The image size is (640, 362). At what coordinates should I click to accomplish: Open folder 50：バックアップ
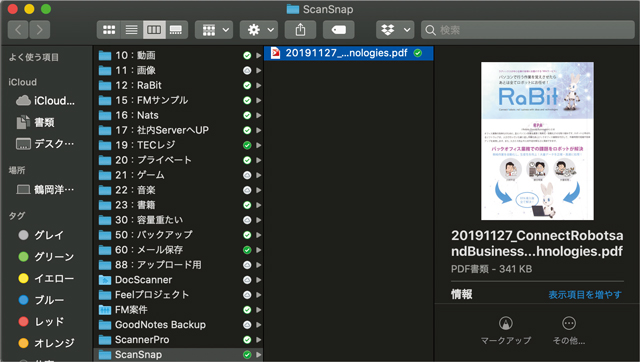pos(178,235)
